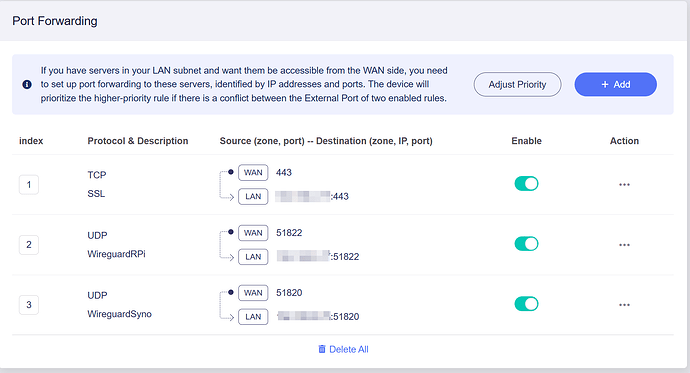Click the WAN port value 51822
The image size is (690, 373).
(289, 233)
